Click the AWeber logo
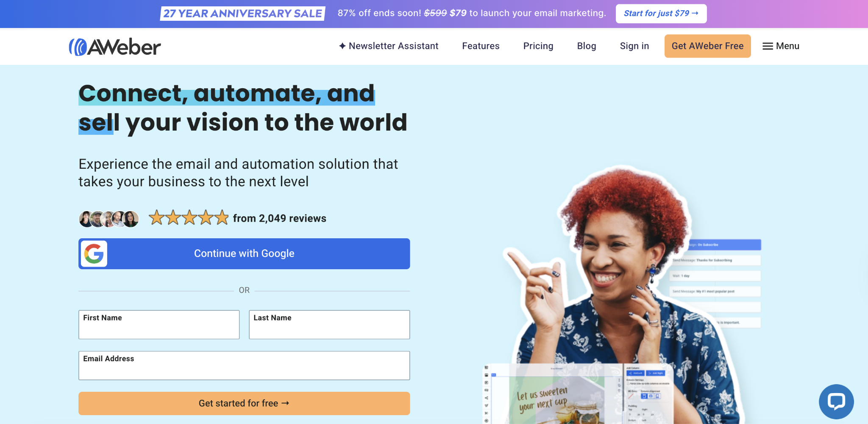The width and height of the screenshot is (868, 424). coord(114,46)
